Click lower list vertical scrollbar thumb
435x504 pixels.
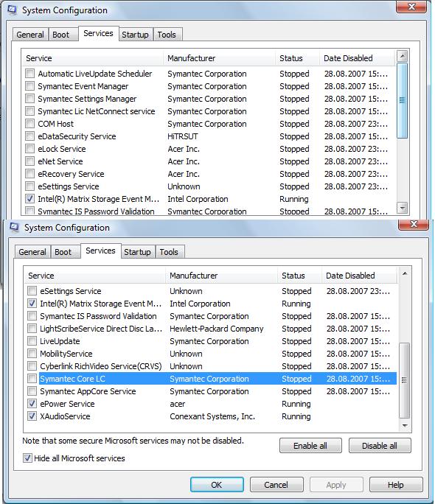click(405, 380)
